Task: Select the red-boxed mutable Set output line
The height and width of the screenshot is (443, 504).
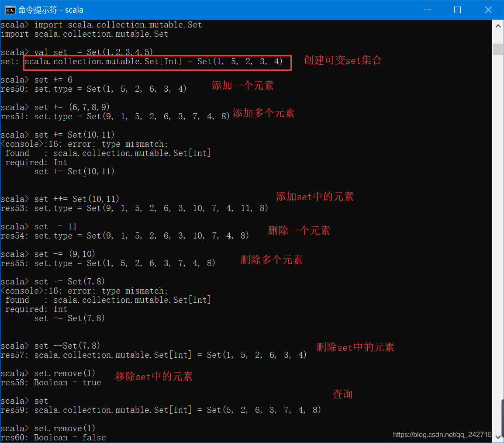Action: [x=157, y=62]
